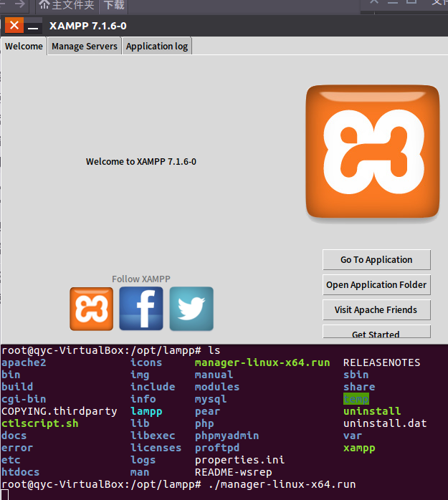Viewport: 448px width, 500px height.
Task: Click the lampp entry in terminal listing
Action: point(146,411)
